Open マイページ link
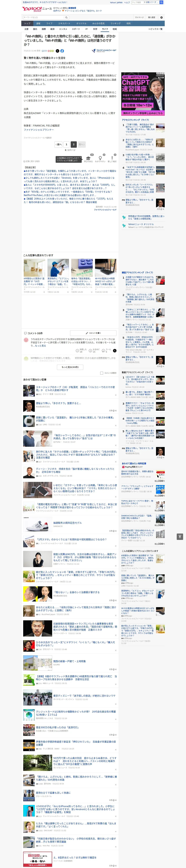Image resolution: width=186 pixels, height=868 pixels. pos(139,17)
